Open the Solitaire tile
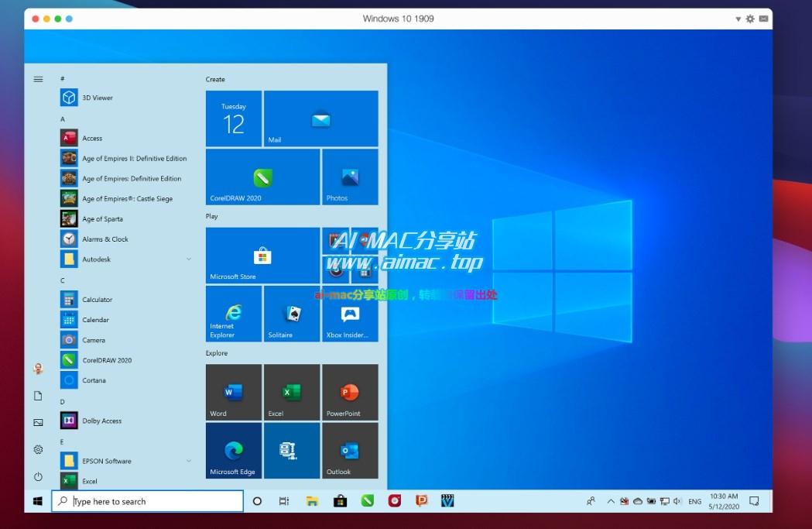This screenshot has width=812, height=529. (292, 314)
